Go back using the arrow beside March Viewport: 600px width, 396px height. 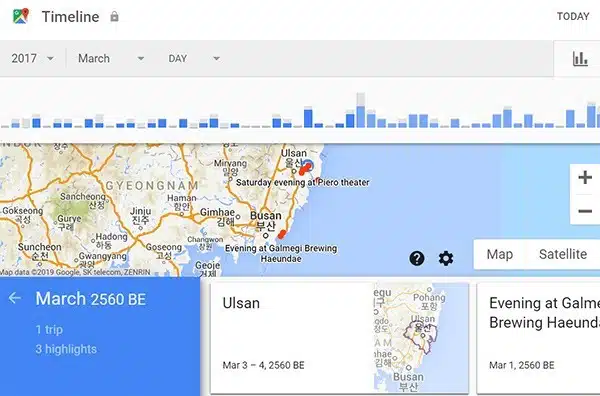(15, 298)
